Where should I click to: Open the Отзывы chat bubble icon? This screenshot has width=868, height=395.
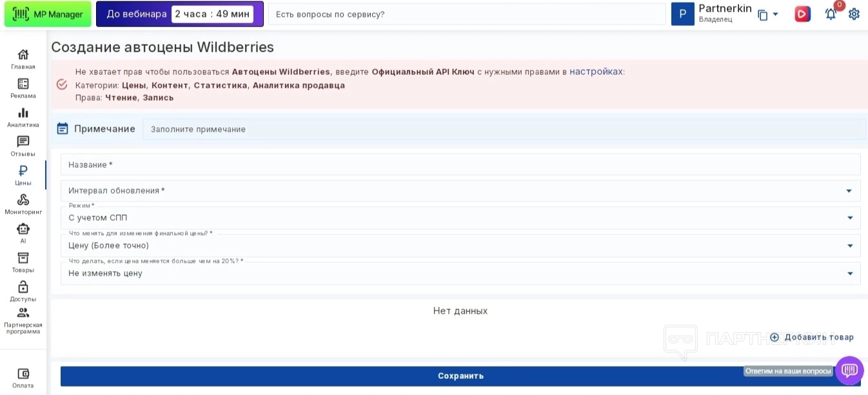(x=23, y=141)
